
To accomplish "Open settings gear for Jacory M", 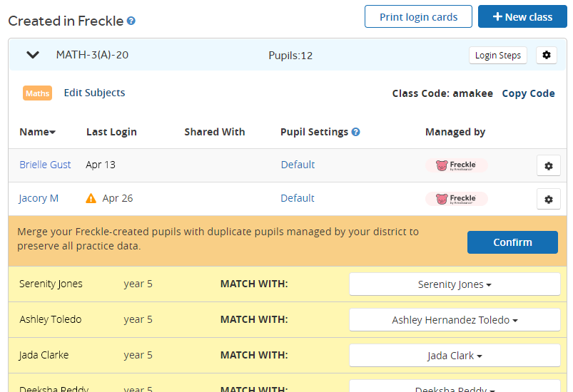I will pos(549,200).
